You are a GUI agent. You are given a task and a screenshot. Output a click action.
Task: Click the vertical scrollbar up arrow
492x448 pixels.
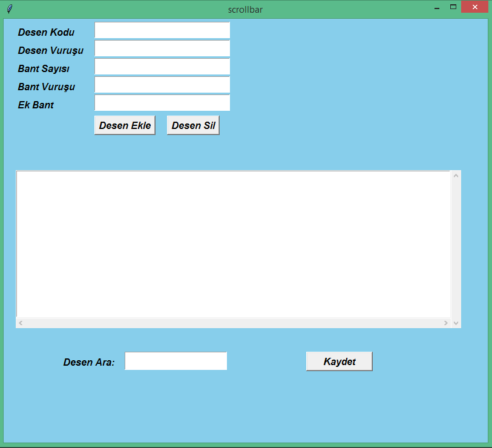pyautogui.click(x=456, y=176)
